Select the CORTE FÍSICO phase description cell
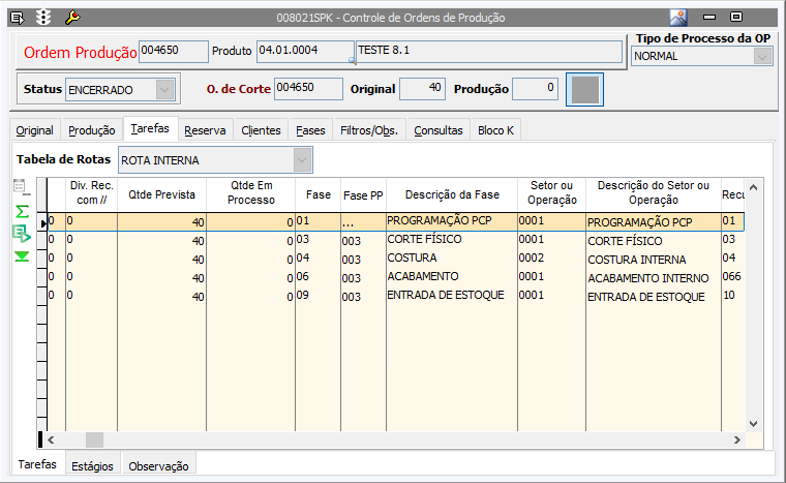786x483 pixels. tap(452, 240)
